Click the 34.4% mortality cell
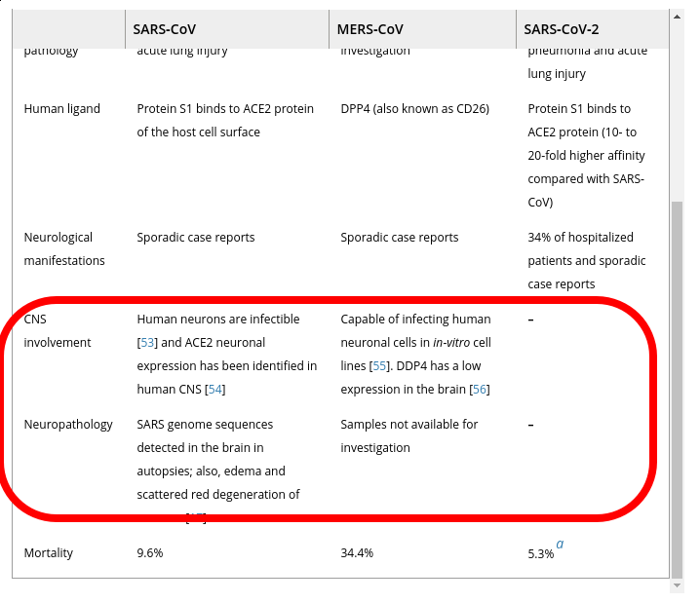 point(357,553)
